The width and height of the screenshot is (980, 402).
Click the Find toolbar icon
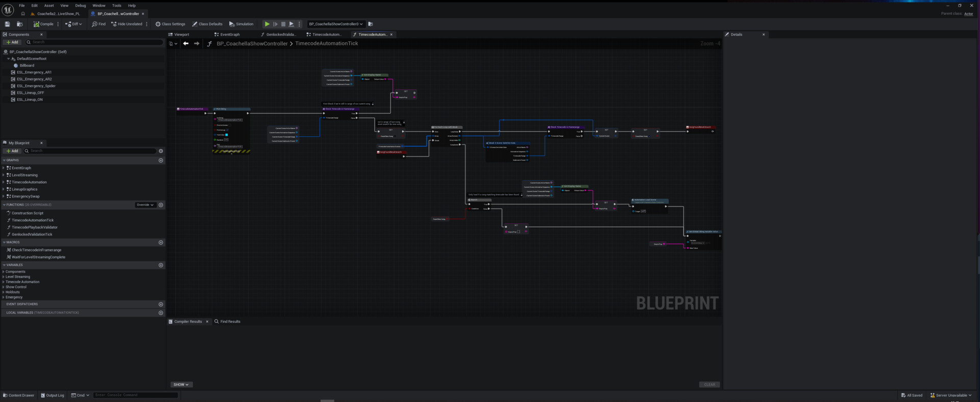click(99, 24)
